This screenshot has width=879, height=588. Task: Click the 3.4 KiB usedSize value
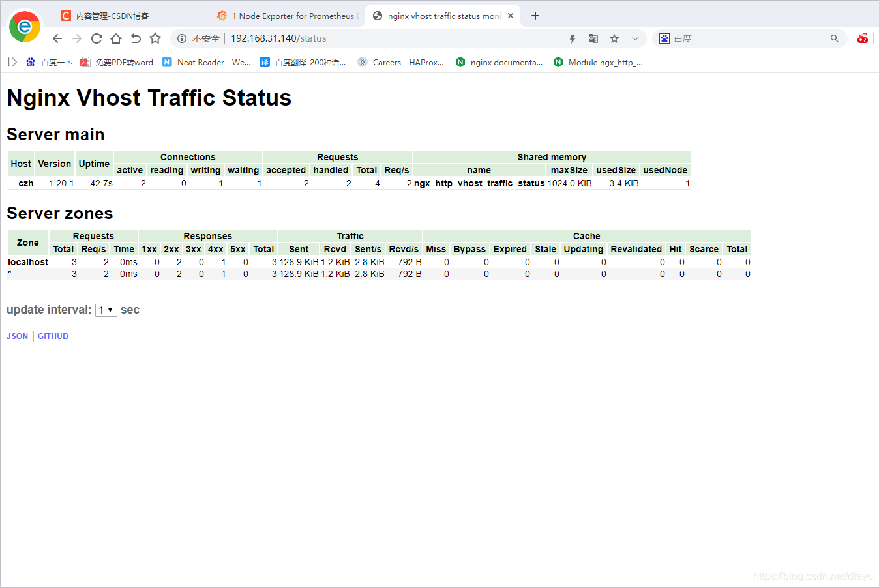(624, 183)
